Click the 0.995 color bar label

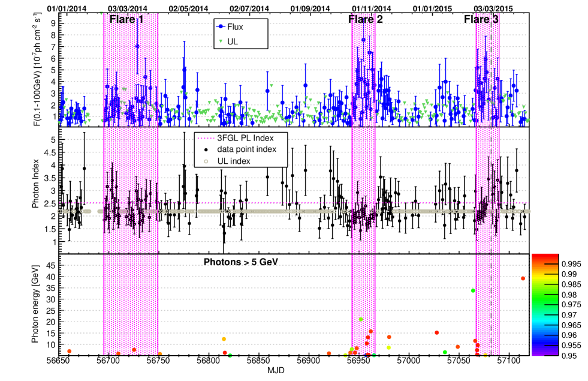(x=571, y=264)
